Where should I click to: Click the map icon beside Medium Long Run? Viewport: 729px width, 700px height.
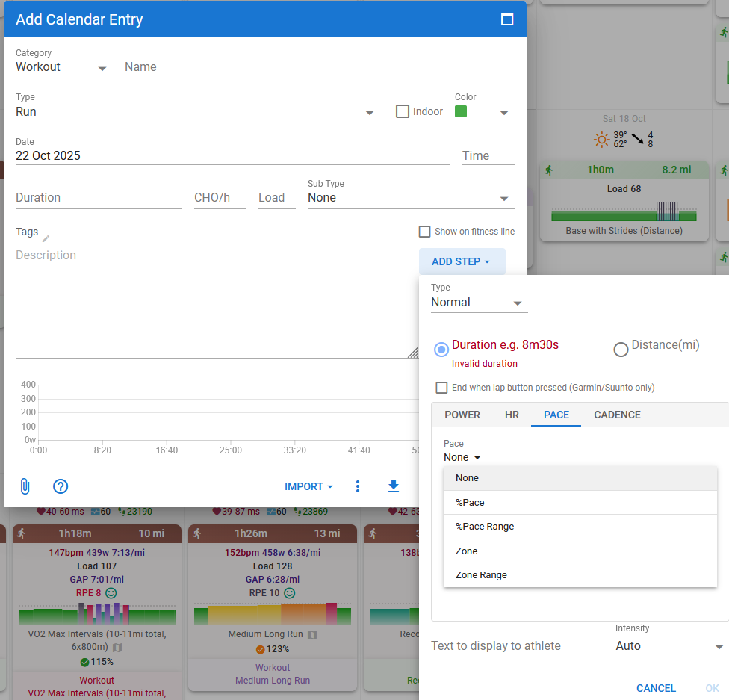(x=312, y=634)
